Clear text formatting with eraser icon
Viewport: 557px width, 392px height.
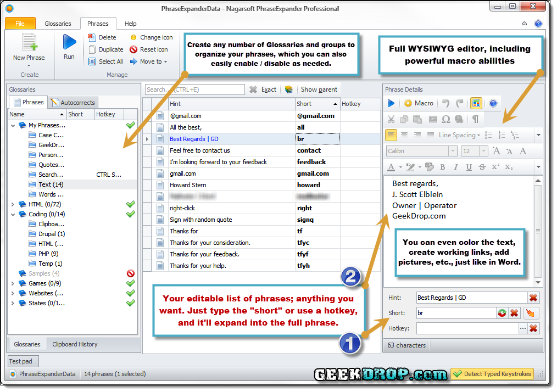[x=429, y=167]
